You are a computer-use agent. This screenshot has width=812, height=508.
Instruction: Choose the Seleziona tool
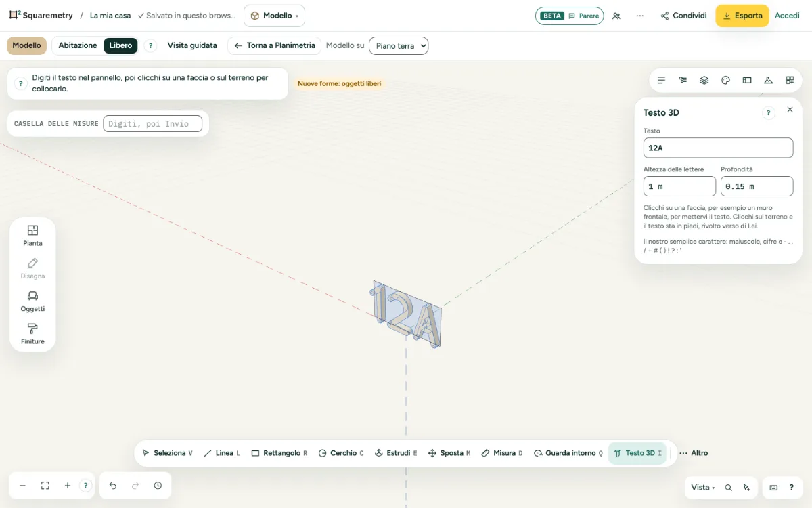coord(167,453)
